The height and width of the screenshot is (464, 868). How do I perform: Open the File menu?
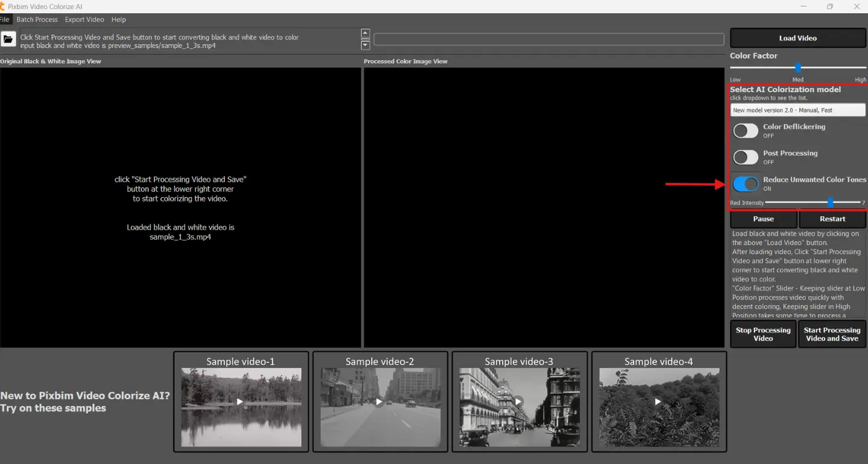click(x=5, y=20)
